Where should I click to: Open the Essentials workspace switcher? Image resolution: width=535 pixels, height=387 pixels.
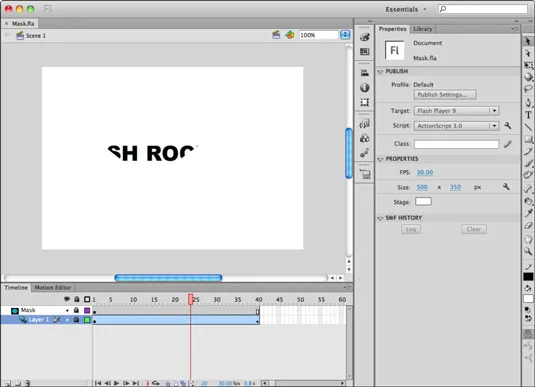coord(405,9)
